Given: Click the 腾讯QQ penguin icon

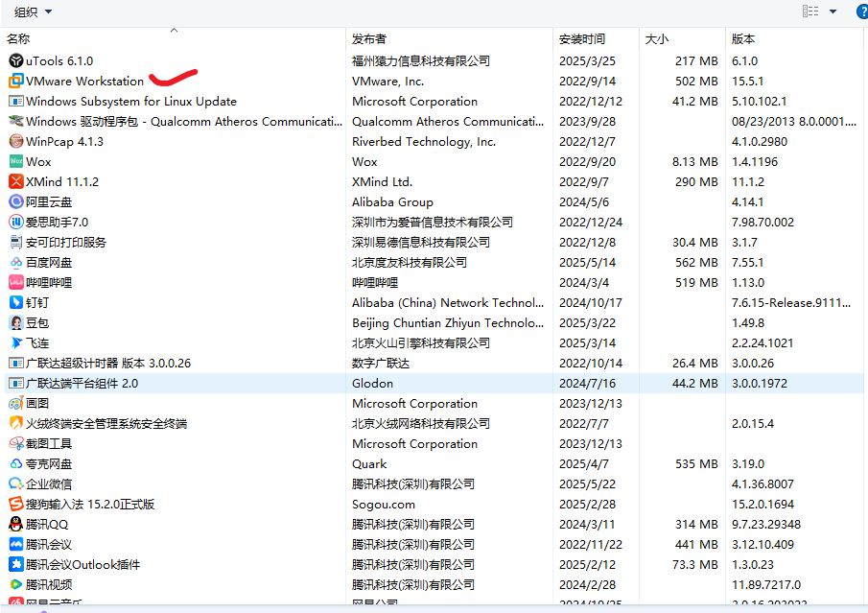Looking at the screenshot, I should (16, 525).
